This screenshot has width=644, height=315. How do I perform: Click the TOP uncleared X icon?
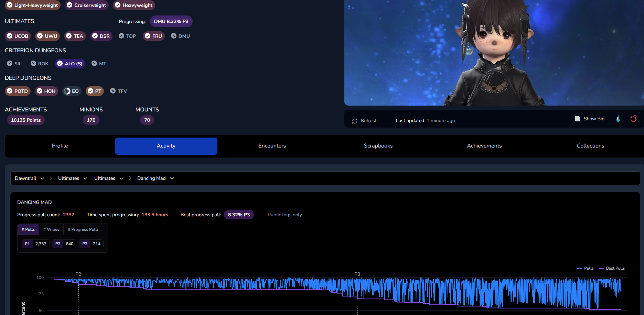[121, 36]
